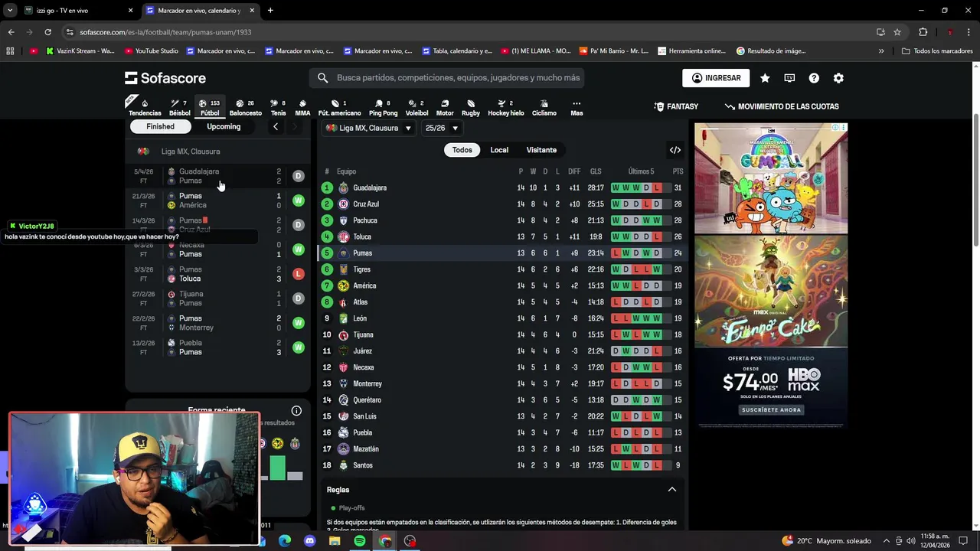The width and height of the screenshot is (980, 551).
Task: Select the Pumas row in standings
Action: (501, 253)
